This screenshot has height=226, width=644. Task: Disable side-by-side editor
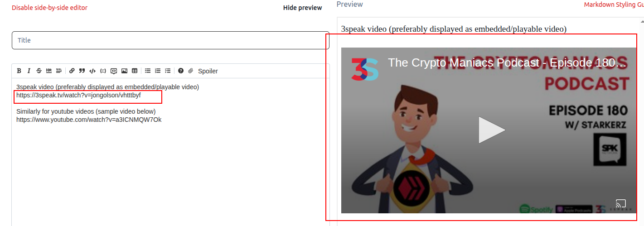pos(50,8)
